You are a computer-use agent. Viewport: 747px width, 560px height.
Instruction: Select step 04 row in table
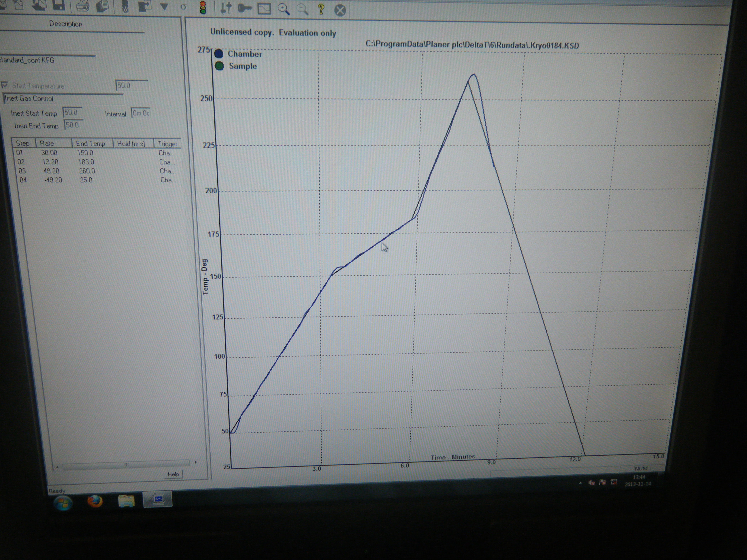[x=98, y=180]
